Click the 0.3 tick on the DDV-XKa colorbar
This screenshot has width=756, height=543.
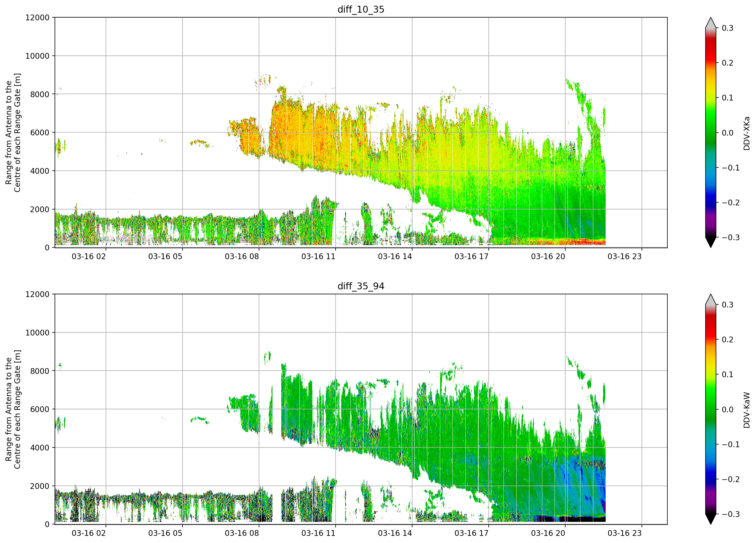[x=728, y=28]
